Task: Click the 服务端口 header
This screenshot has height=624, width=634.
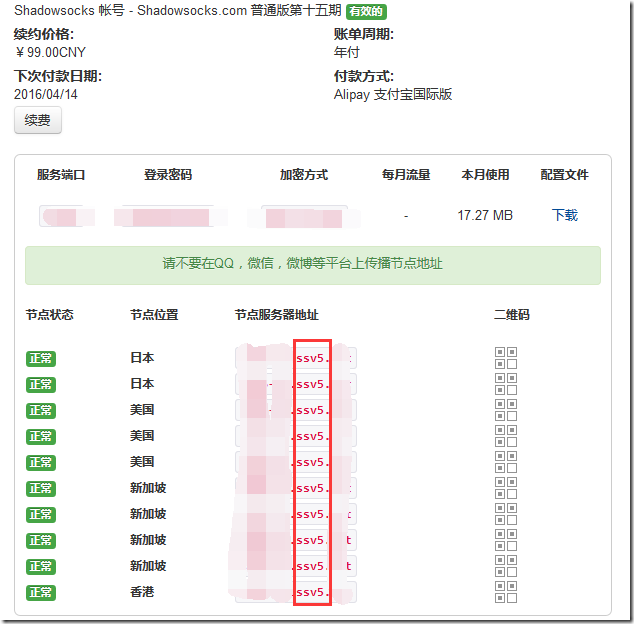Action: [x=61, y=175]
